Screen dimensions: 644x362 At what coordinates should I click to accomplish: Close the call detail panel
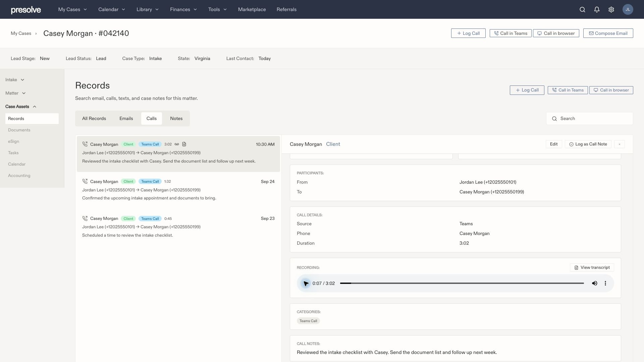620,144
